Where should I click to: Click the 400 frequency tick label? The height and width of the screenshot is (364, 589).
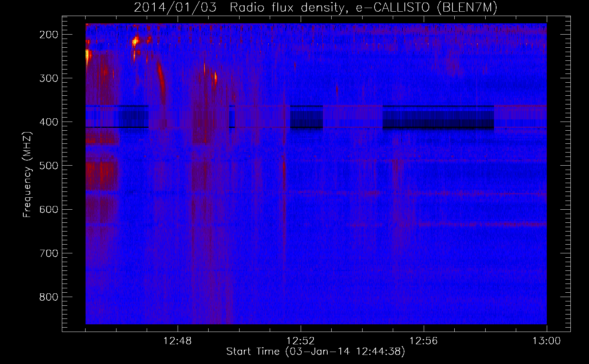tap(48, 122)
